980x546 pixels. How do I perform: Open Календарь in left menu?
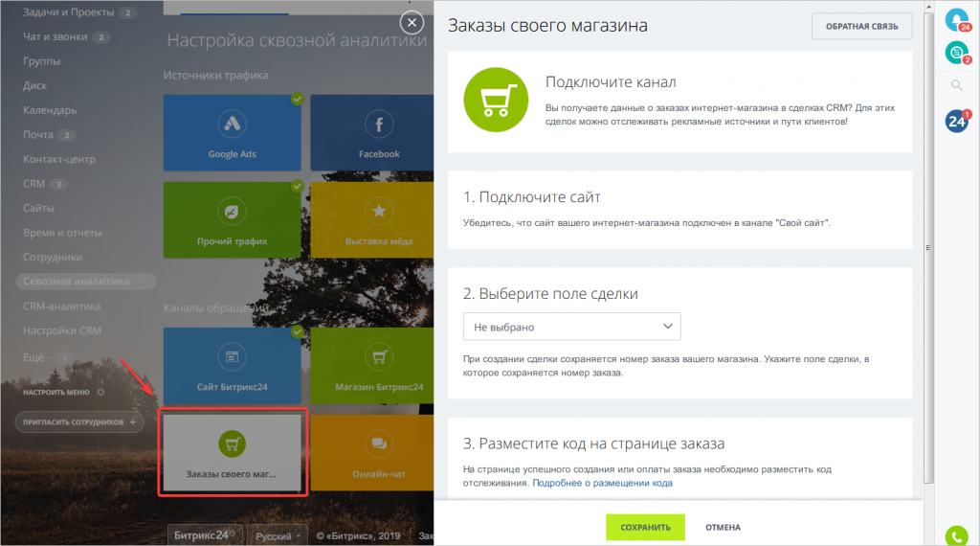(x=50, y=110)
